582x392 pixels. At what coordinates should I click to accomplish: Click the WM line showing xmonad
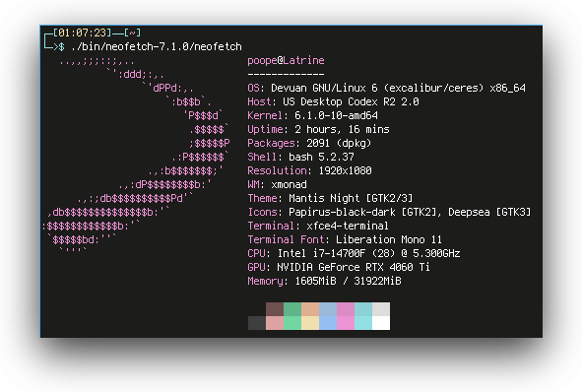click(277, 184)
